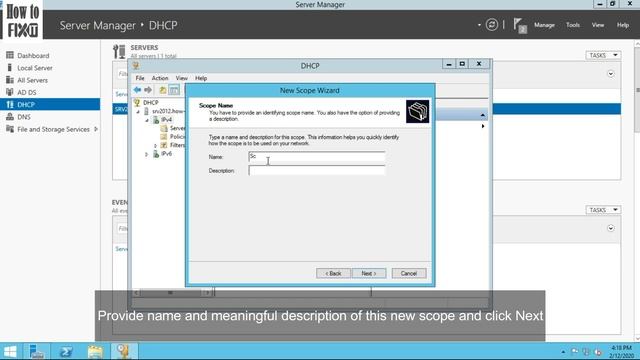Toggle the show/hide console tree icon
Image resolution: width=640 pixels, height=360 pixels.
(x=174, y=90)
